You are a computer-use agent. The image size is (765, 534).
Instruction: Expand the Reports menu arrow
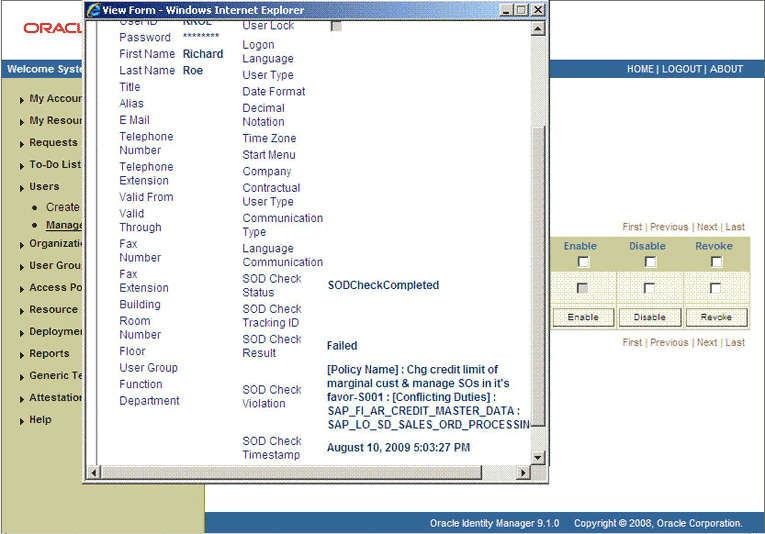[x=21, y=355]
